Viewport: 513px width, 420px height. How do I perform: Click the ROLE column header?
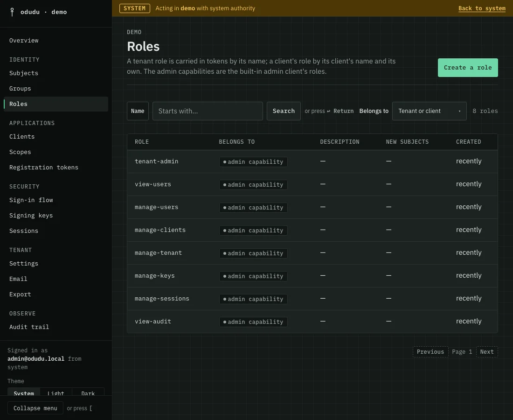[142, 142]
